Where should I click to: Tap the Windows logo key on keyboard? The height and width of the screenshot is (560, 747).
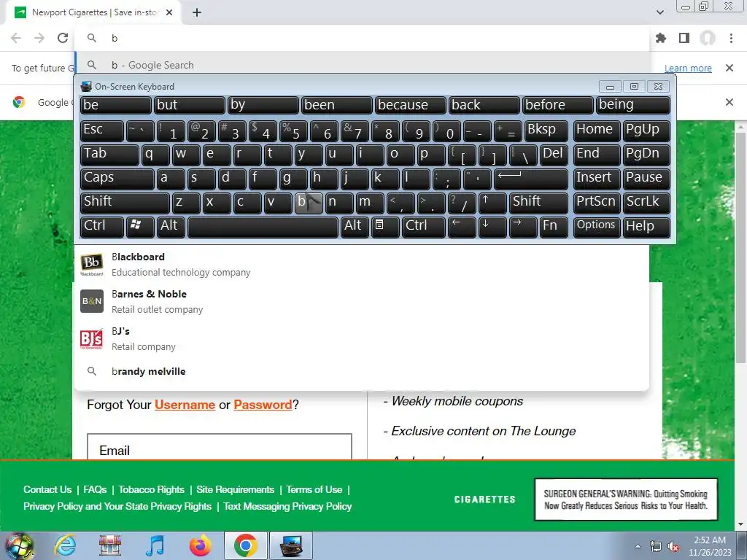click(140, 226)
